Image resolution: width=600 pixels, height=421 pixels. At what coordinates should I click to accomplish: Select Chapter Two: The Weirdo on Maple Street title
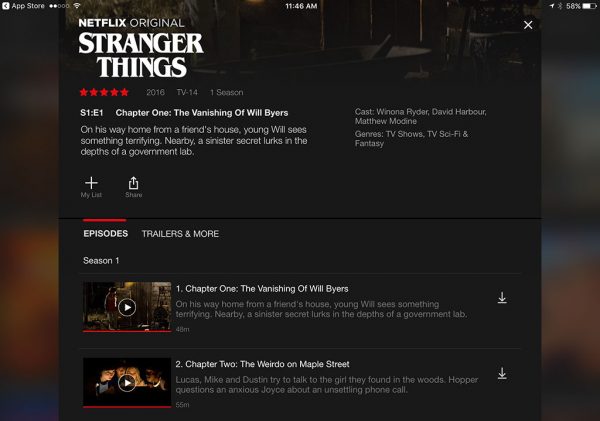click(x=262, y=364)
